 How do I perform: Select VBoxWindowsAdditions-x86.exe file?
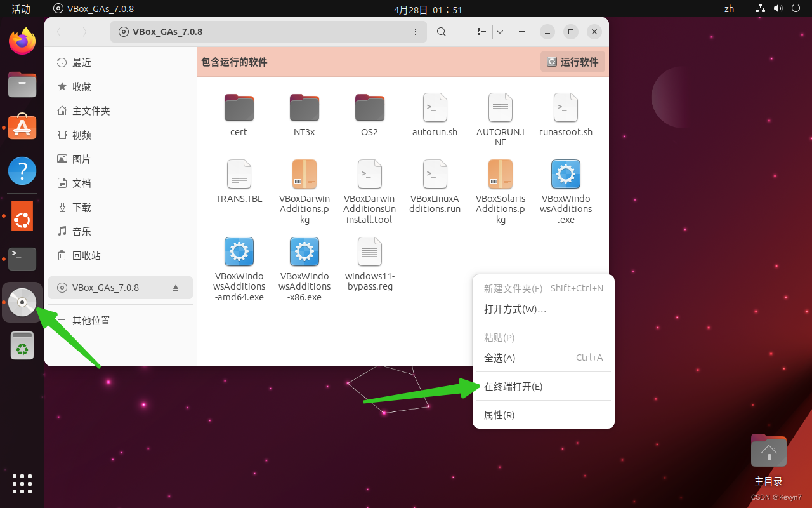coord(304,269)
